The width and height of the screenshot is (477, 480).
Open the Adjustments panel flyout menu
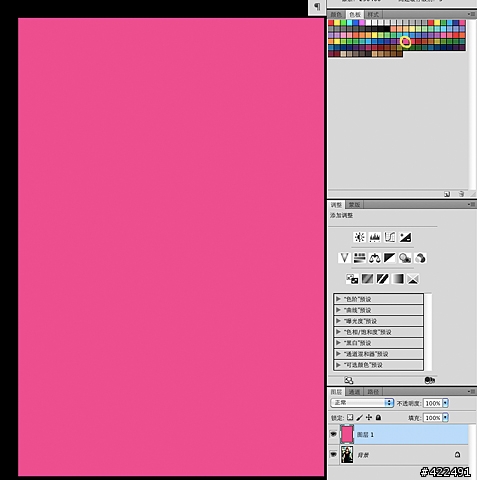[471, 204]
